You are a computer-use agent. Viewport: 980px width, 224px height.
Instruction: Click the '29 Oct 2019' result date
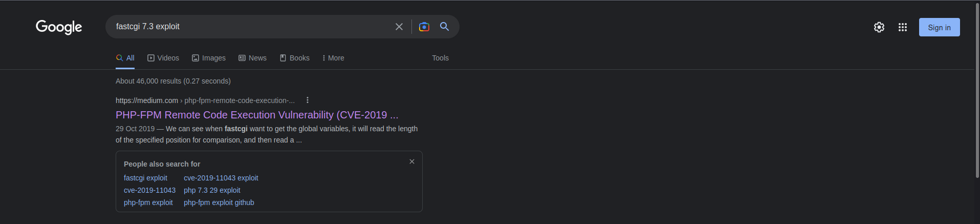135,129
